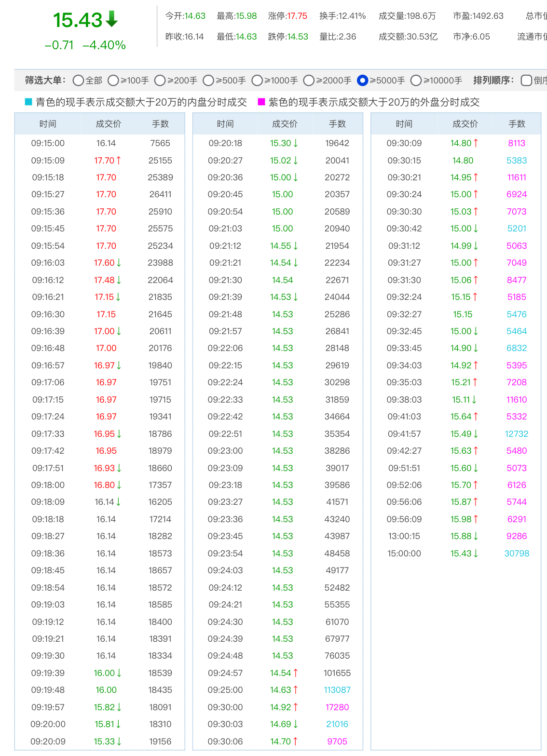
Task: Click the 今开 value 14.63
Action: (195, 16)
